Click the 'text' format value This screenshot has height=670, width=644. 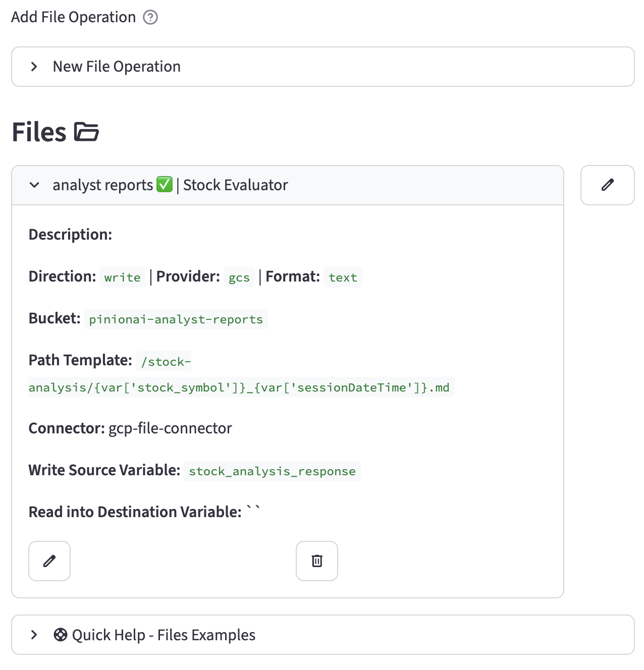tap(343, 277)
